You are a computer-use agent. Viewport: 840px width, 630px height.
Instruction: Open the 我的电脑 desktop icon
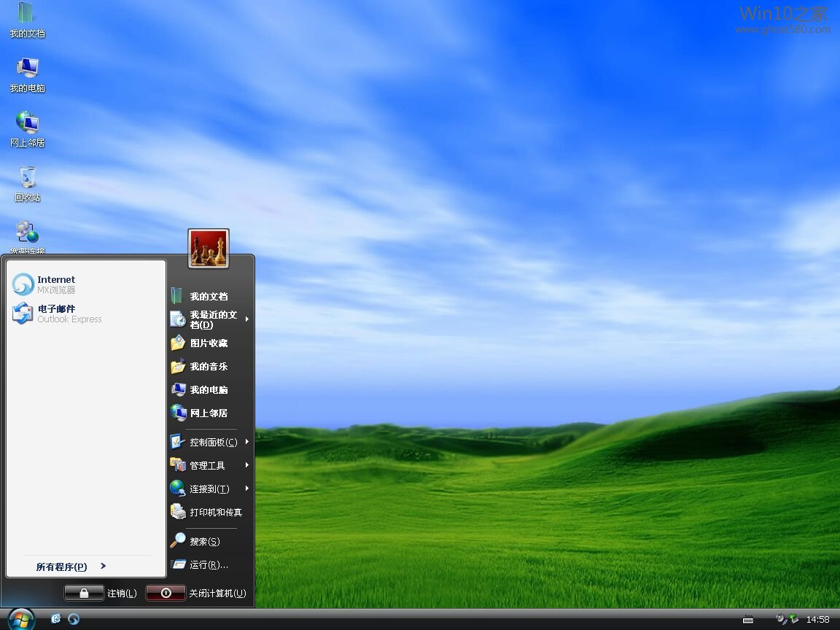tap(27, 73)
